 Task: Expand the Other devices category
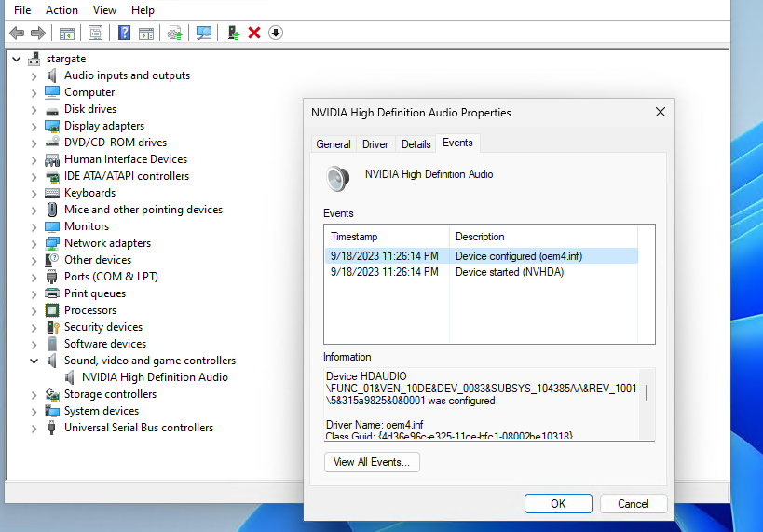[34, 260]
